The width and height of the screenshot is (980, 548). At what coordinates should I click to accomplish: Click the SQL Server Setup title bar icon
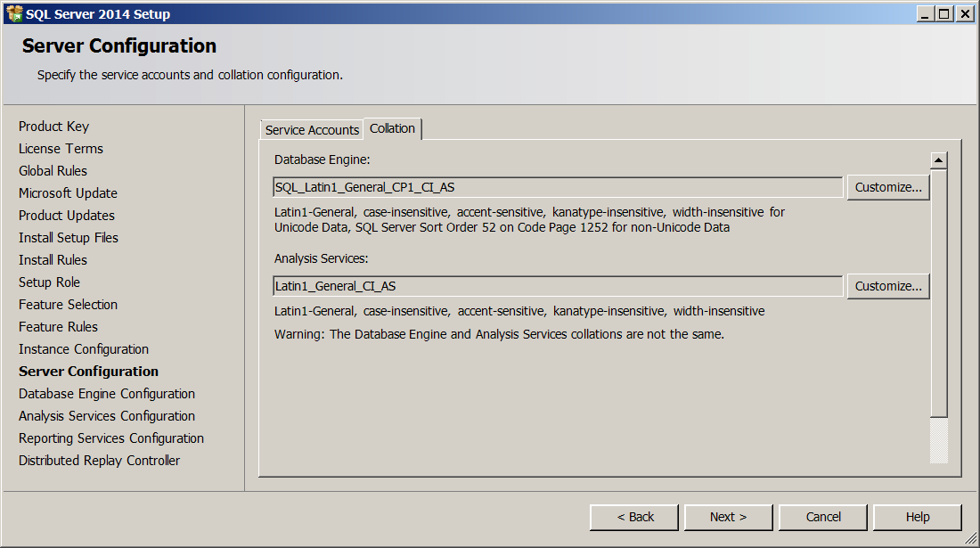[14, 13]
